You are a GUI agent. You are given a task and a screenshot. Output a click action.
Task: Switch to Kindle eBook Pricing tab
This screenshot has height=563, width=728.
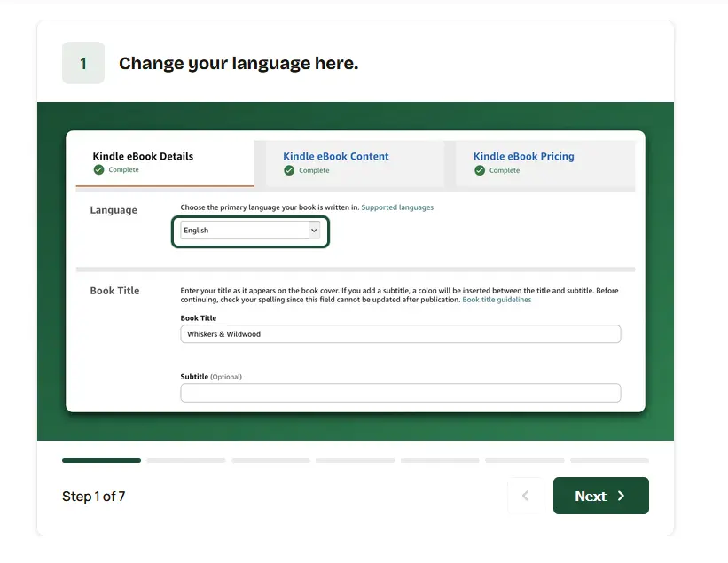(x=545, y=163)
